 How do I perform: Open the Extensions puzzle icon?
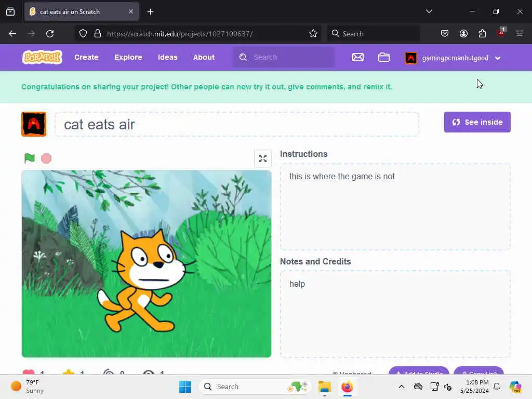tap(482, 33)
